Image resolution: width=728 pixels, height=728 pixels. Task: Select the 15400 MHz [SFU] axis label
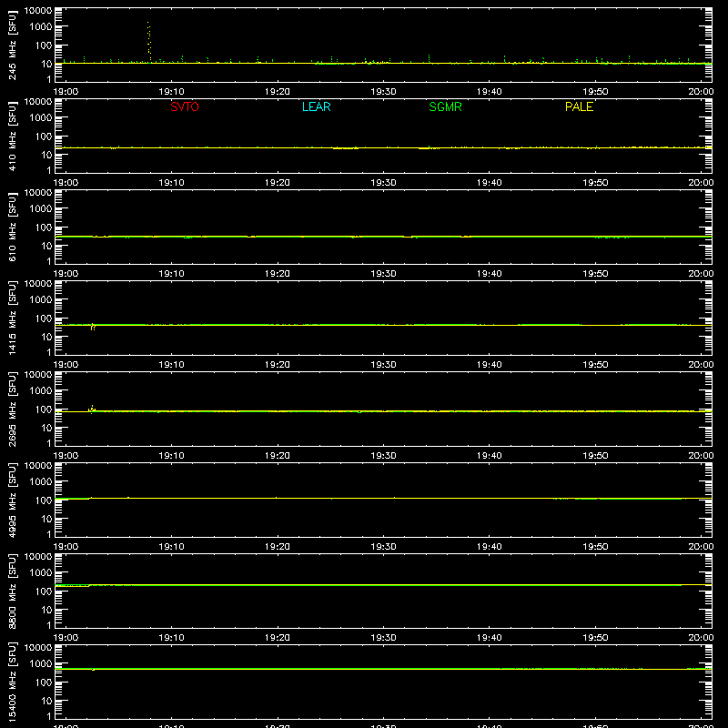click(x=12, y=682)
